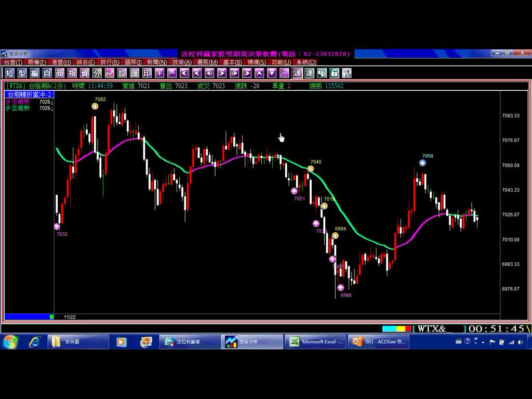Click the 型 toolbar icon
Viewport: 532px width, 399px height.
22,73
